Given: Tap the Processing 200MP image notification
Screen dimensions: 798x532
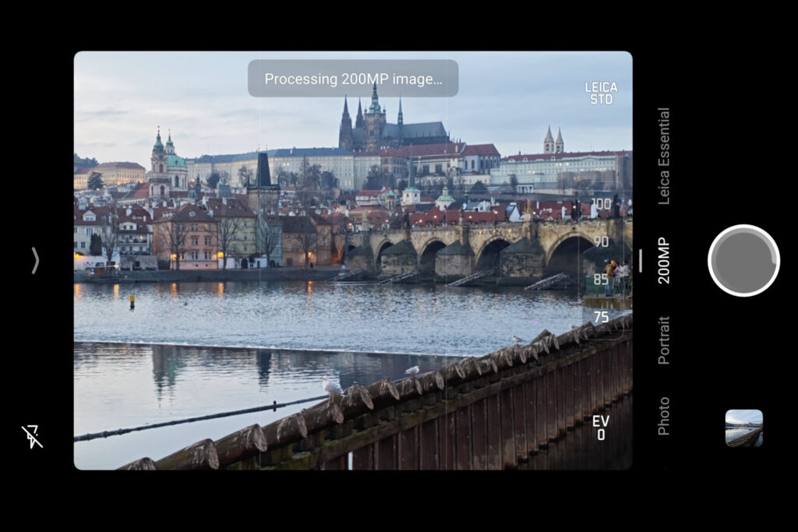Looking at the screenshot, I should 353,79.
